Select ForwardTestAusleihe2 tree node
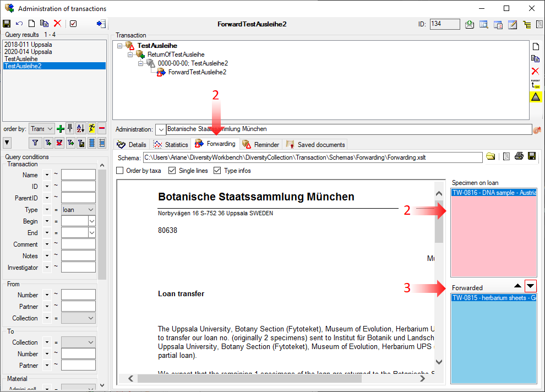This screenshot has height=392, width=545. [197, 72]
